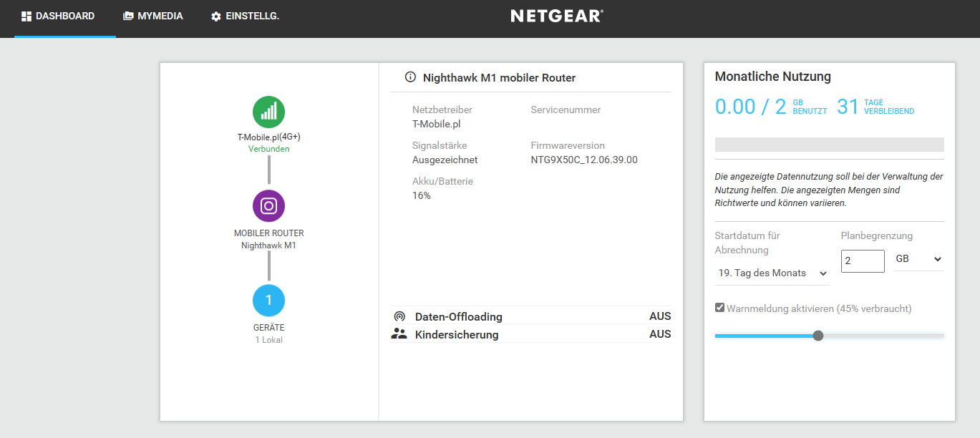Open the 19. Tag des Monats dropdown
The height and width of the screenshot is (438, 980).
coord(772,273)
